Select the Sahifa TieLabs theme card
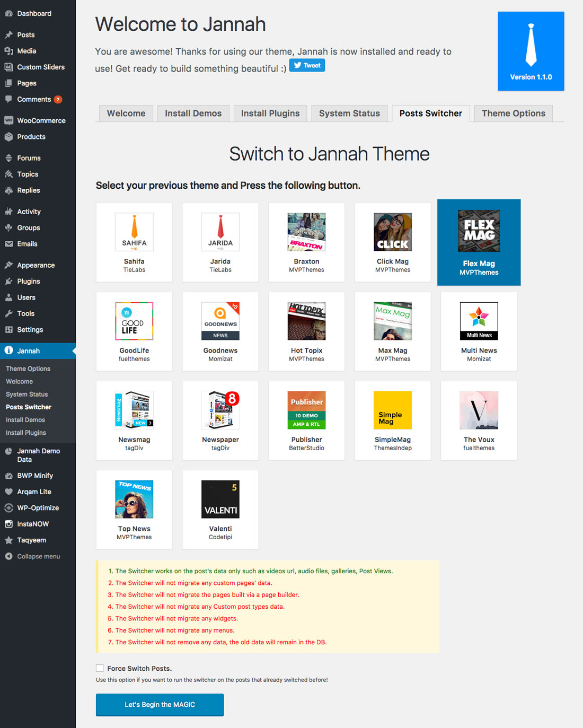The image size is (583, 728). pos(134,242)
